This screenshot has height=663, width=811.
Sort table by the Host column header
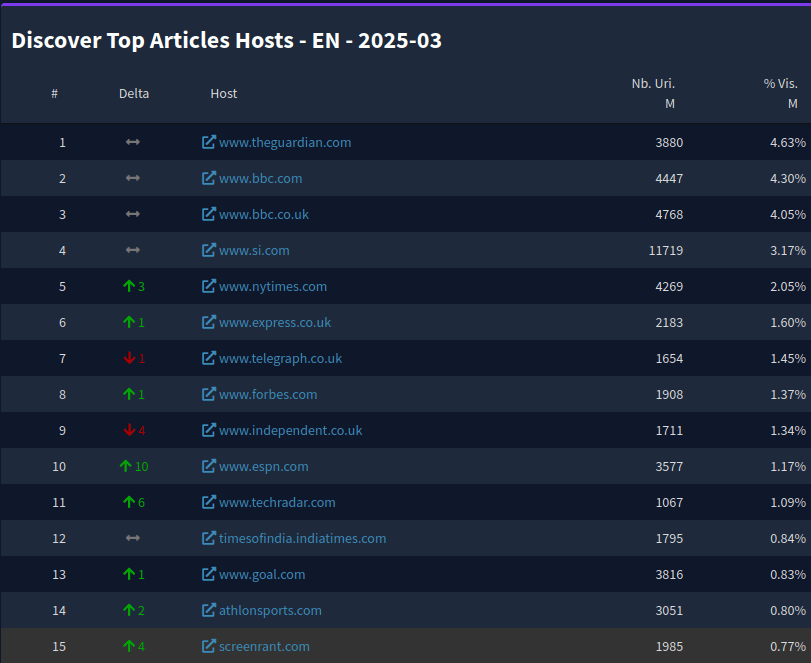pos(223,94)
